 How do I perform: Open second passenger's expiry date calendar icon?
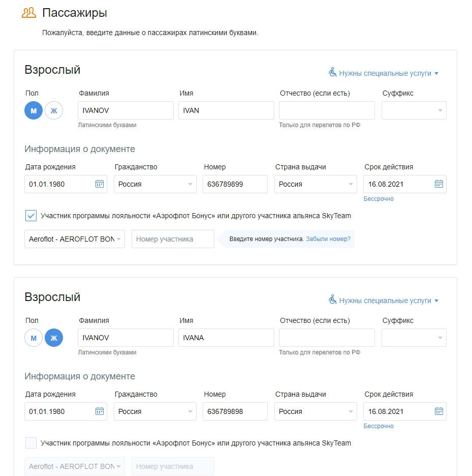point(439,411)
